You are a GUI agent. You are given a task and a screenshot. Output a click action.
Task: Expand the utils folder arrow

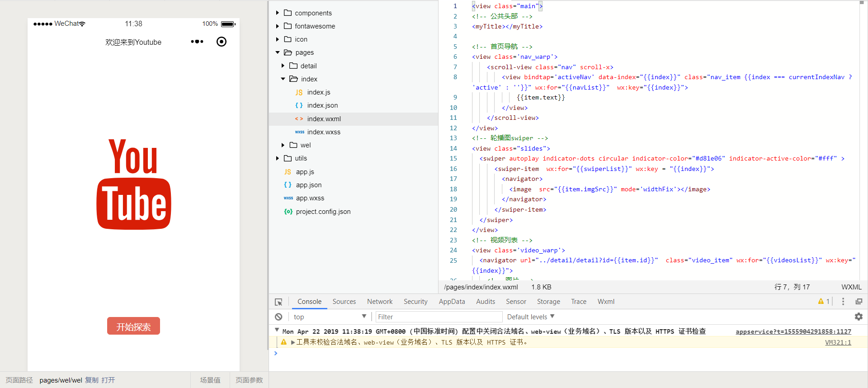click(x=278, y=158)
